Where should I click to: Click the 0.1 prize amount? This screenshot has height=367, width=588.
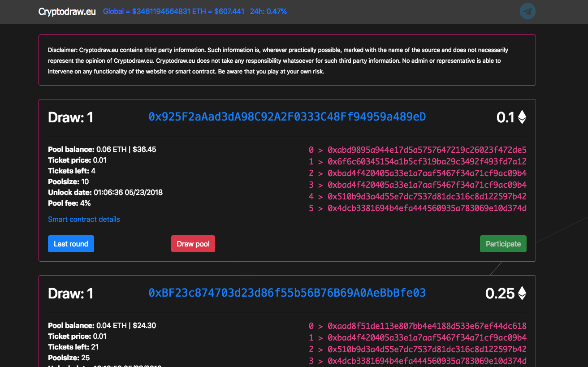(506, 117)
